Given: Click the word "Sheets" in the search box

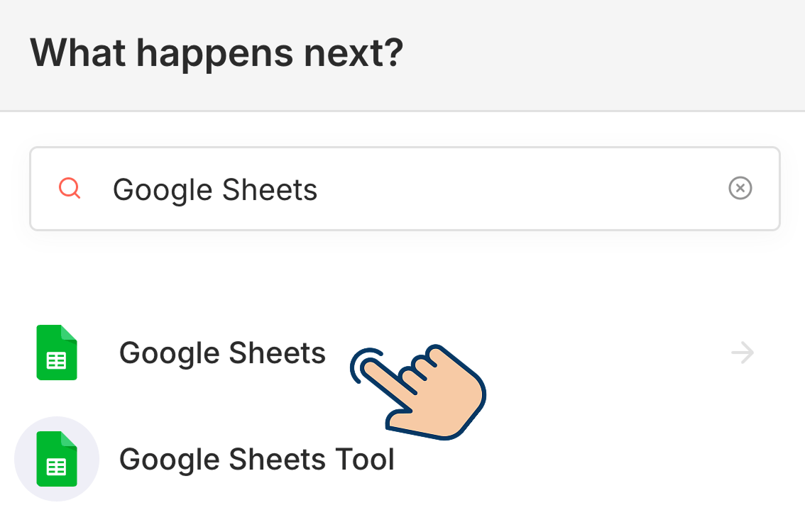Looking at the screenshot, I should pos(270,189).
